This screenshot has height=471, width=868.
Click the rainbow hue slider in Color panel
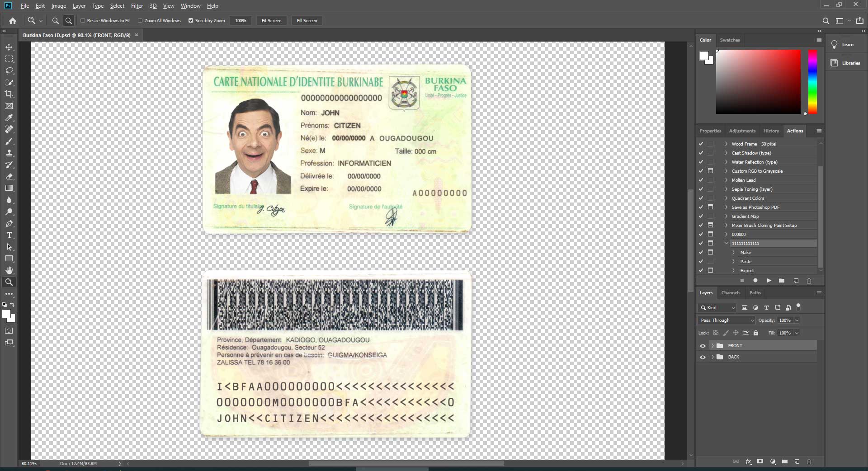[x=812, y=81]
